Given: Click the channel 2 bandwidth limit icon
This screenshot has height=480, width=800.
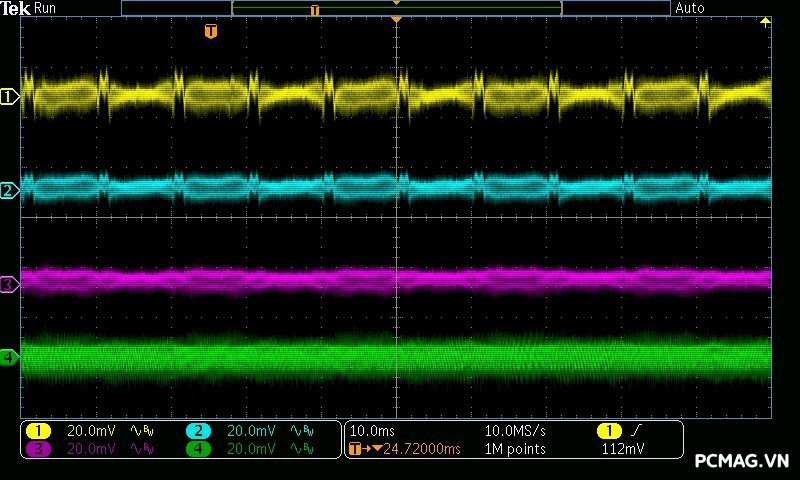Looking at the screenshot, I should [x=301, y=431].
